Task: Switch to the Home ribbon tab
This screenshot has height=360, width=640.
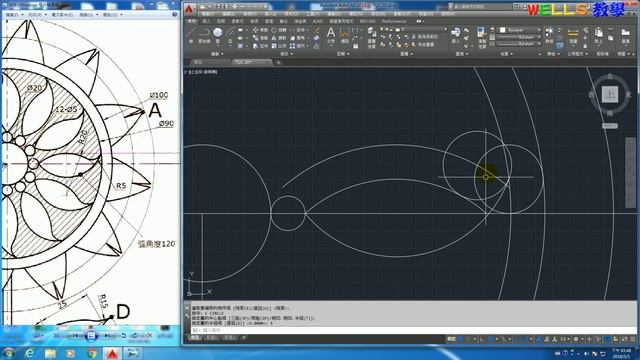Action: coord(191,21)
